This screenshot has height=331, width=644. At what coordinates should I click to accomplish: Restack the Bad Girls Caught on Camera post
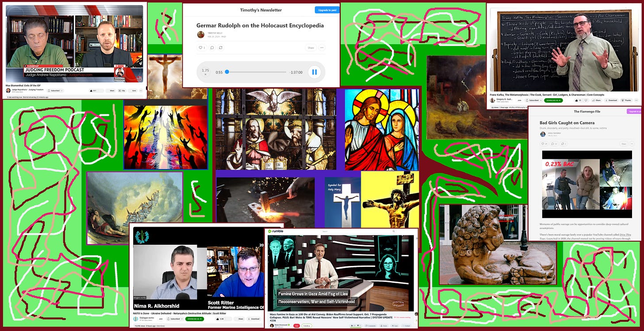click(x=564, y=144)
